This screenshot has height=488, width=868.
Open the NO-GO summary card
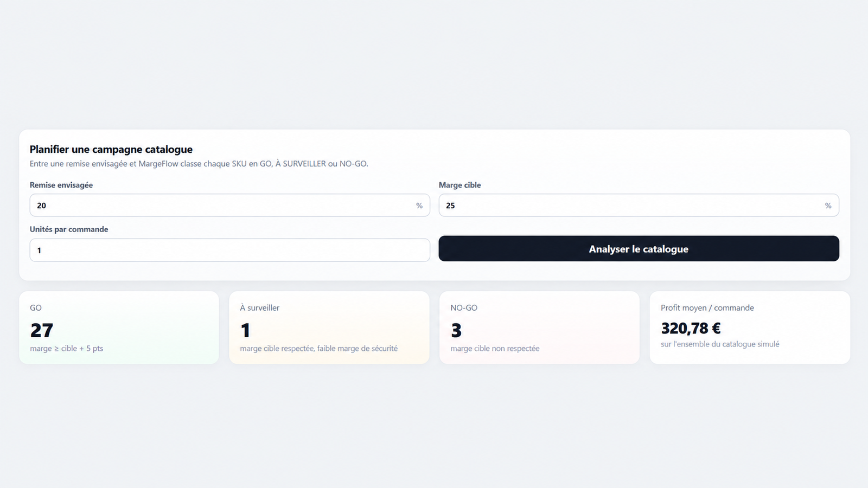(539, 328)
